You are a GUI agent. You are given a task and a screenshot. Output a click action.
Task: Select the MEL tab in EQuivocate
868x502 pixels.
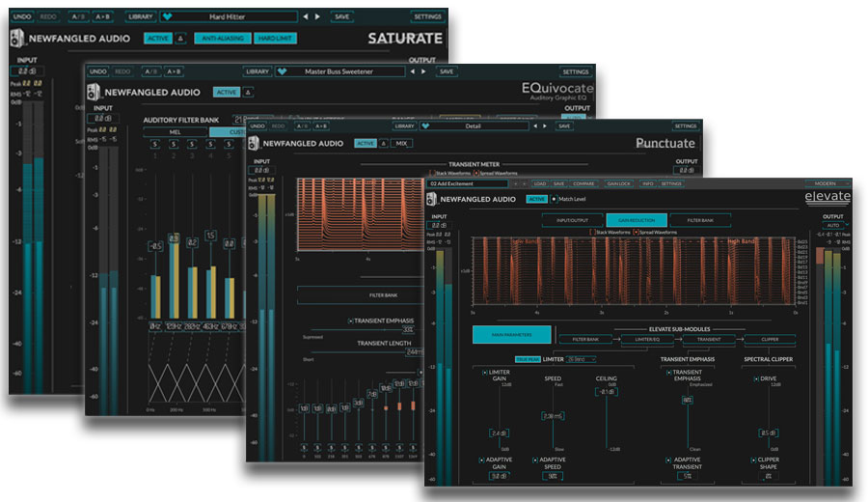(x=175, y=132)
